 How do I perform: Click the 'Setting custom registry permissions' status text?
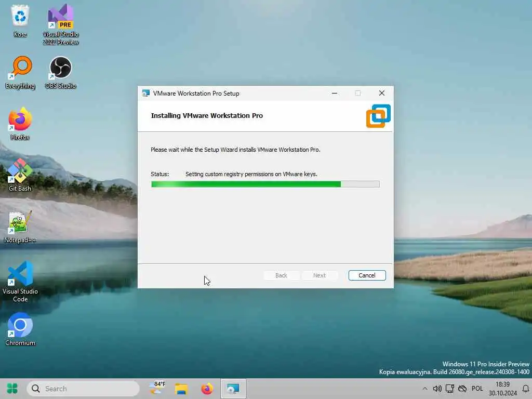(251, 174)
